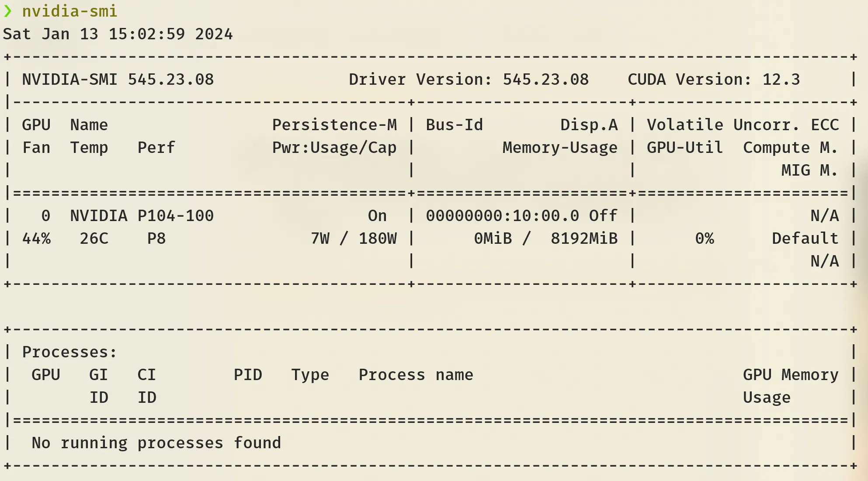
Task: Click the MIG M. header label
Action: tap(809, 170)
